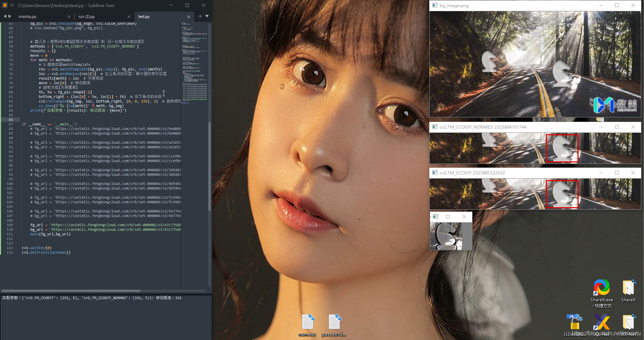Image resolution: width=644 pixels, height=340 pixels.
Task: Click the 'if __name__ == __main__' line
Action: click(x=49, y=124)
